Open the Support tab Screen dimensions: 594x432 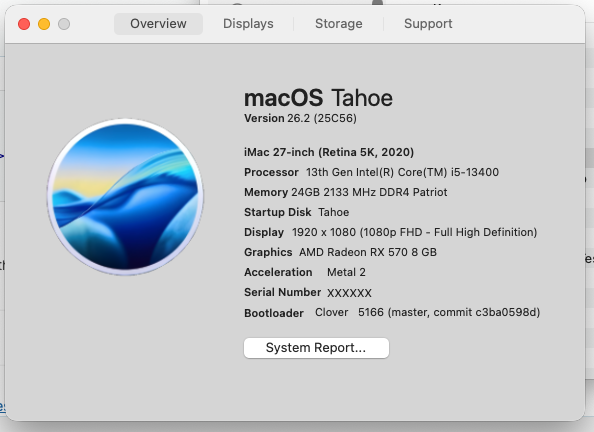coord(428,24)
